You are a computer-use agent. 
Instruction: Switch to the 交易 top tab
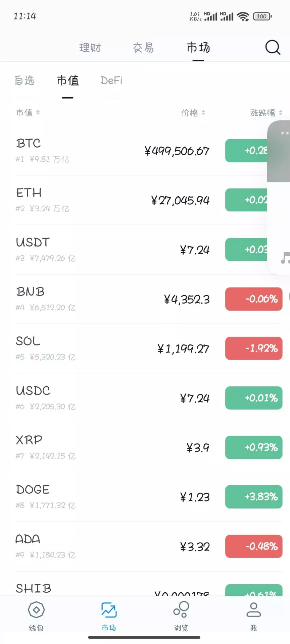coord(143,48)
